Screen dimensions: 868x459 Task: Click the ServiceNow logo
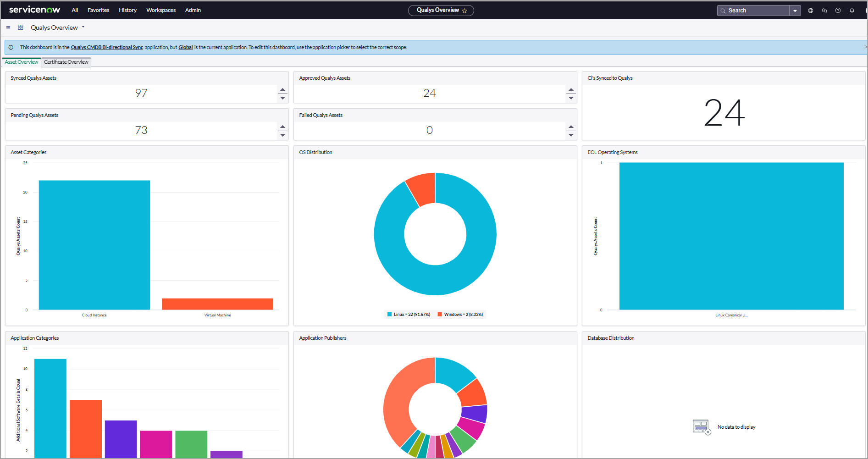pos(35,10)
